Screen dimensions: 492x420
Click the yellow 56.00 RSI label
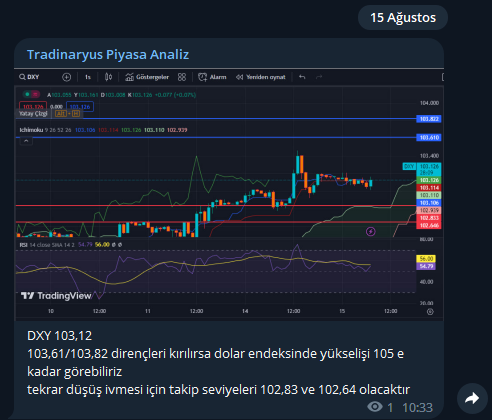pyautogui.click(x=426, y=259)
